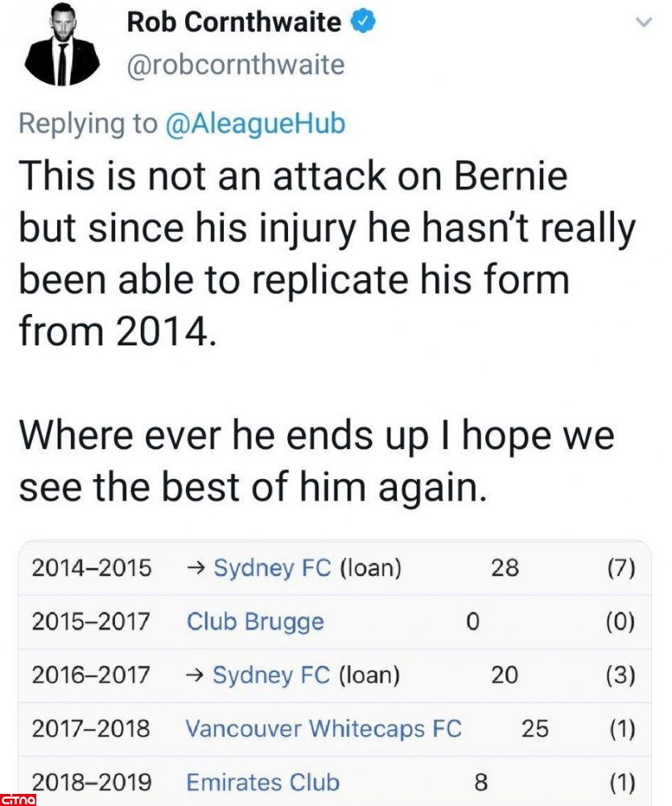This screenshot has height=806, width=672.
Task: Open the Sydney FC link in the 2016–2017 row
Action: click(271, 675)
